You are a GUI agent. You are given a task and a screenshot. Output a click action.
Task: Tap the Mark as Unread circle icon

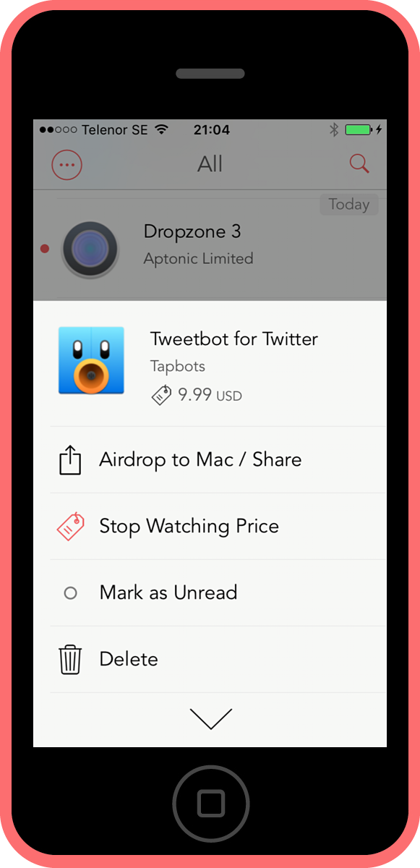(x=70, y=593)
